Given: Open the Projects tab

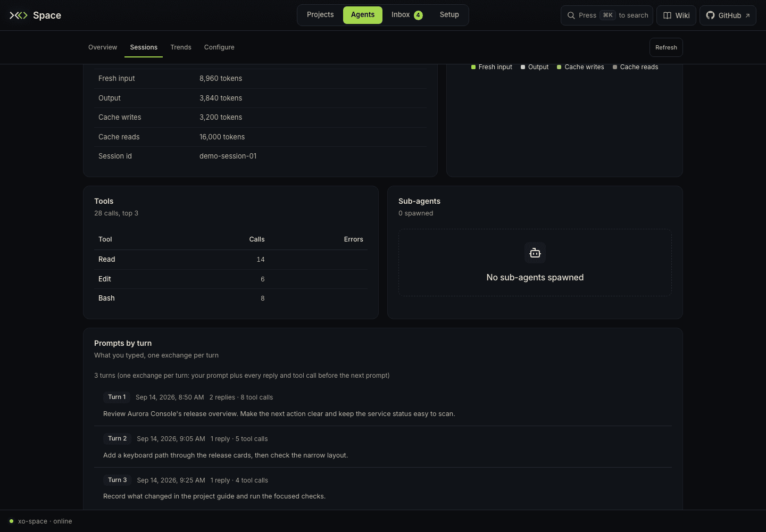Looking at the screenshot, I should pyautogui.click(x=320, y=15).
